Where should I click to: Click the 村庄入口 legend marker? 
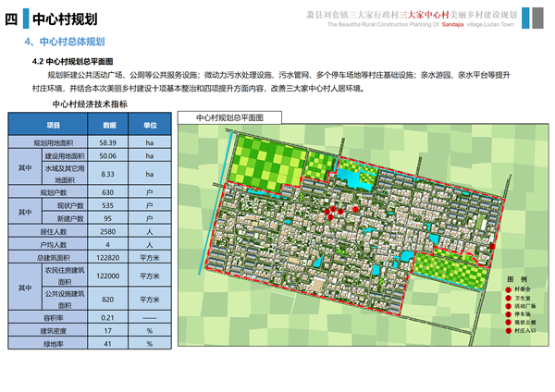509,331
